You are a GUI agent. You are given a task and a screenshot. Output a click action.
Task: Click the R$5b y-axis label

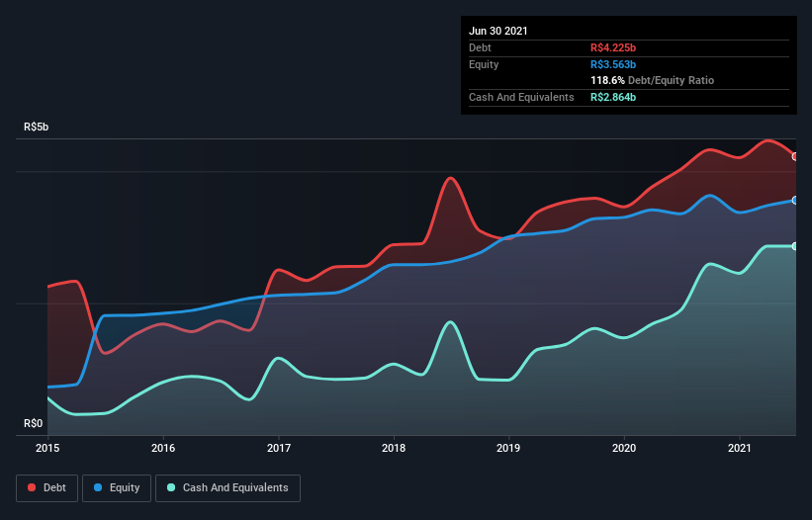pyautogui.click(x=37, y=127)
